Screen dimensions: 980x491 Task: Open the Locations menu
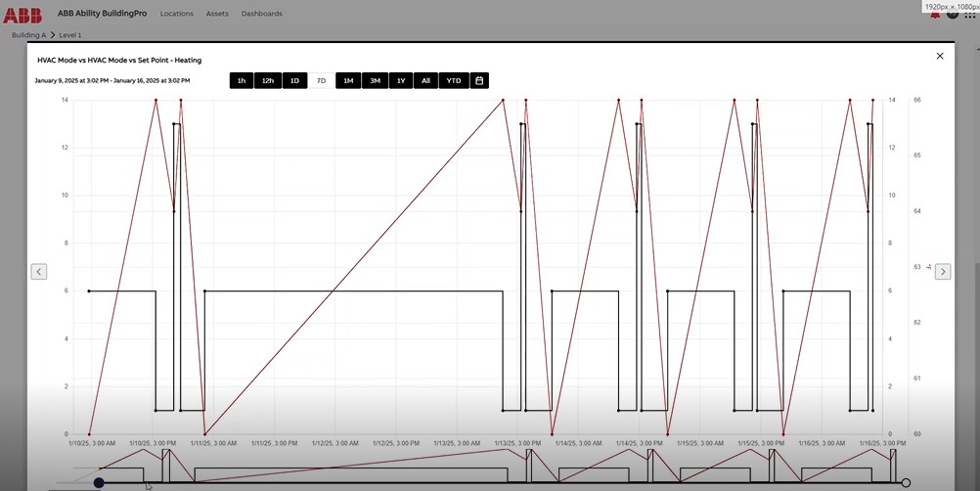[x=176, y=14]
